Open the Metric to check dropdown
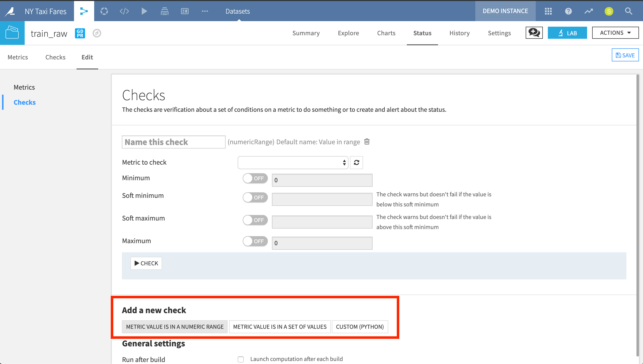Viewport: 643px width, 364px height. point(294,162)
